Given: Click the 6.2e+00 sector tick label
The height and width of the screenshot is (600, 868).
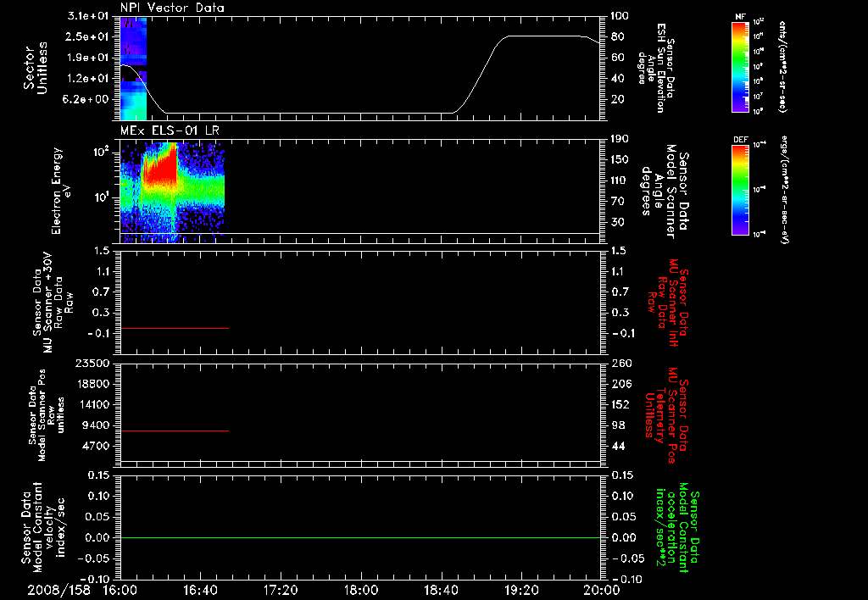Looking at the screenshot, I should point(87,99).
